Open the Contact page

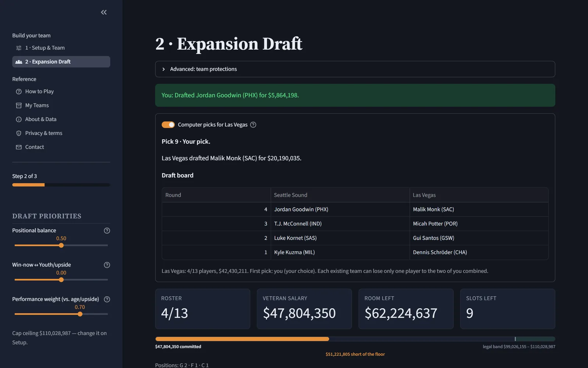(x=61, y=147)
